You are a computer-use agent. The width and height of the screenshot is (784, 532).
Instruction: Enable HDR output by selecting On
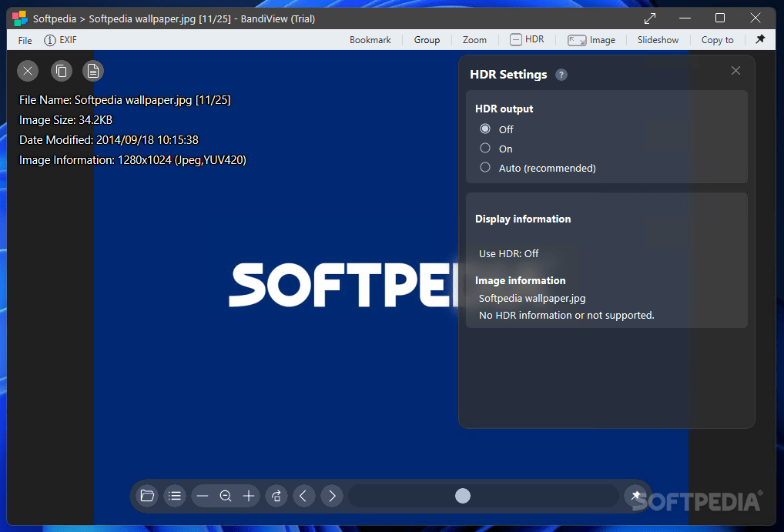485,149
